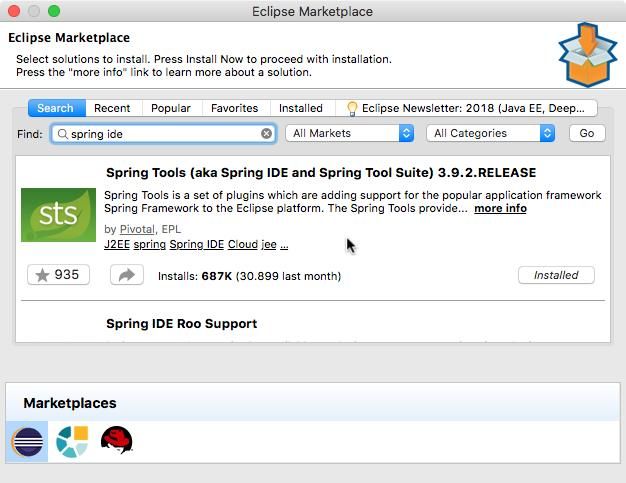Click the star favorite button showing 935
The image size is (626, 483).
pyautogui.click(x=58, y=275)
